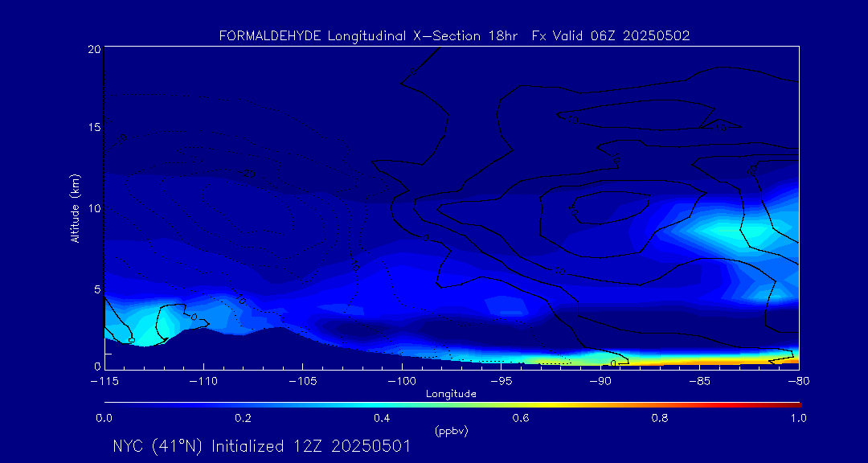868x463 pixels.
Task: Click longitude tick label -100
Action: (x=401, y=382)
